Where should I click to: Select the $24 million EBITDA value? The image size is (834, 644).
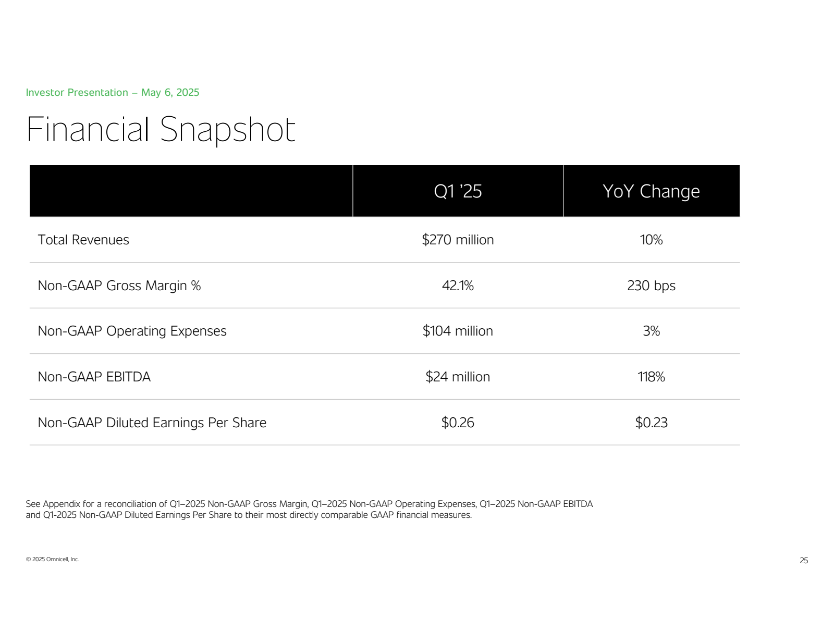click(x=458, y=377)
